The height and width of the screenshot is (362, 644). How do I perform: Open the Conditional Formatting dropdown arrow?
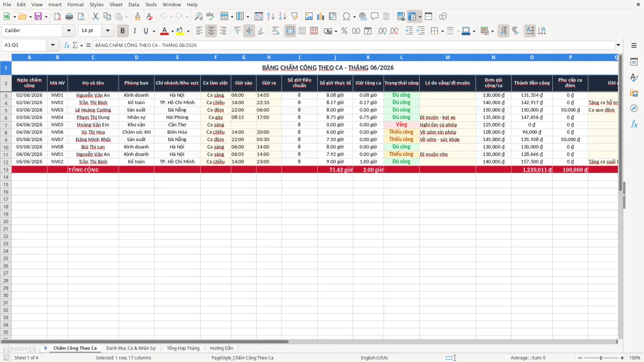coord(493,31)
